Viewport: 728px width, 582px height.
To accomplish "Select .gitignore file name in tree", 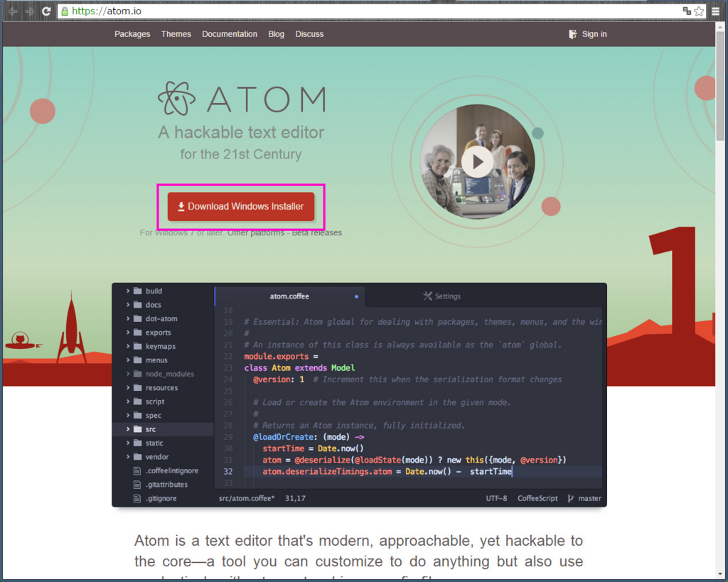I will (x=161, y=498).
